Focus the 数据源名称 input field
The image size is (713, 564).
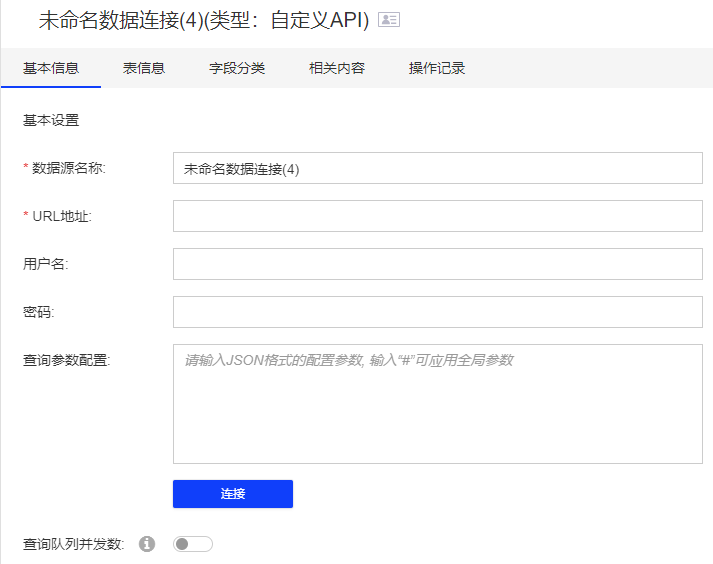(x=437, y=168)
